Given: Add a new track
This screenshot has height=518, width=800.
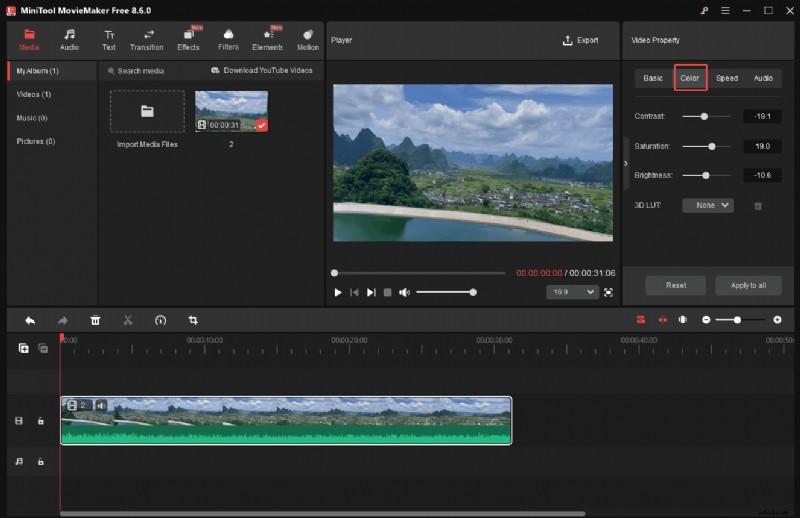Looking at the screenshot, I should click(23, 348).
